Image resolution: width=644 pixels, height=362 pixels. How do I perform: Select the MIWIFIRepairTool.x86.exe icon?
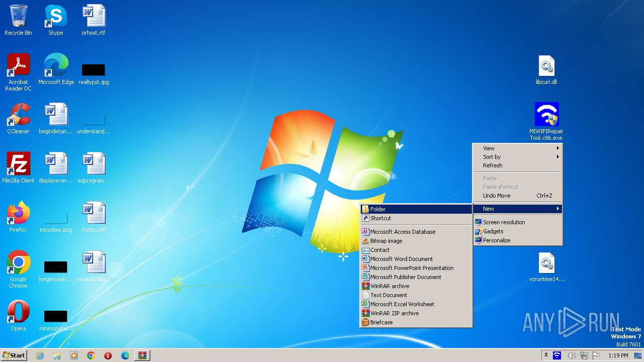tap(546, 122)
